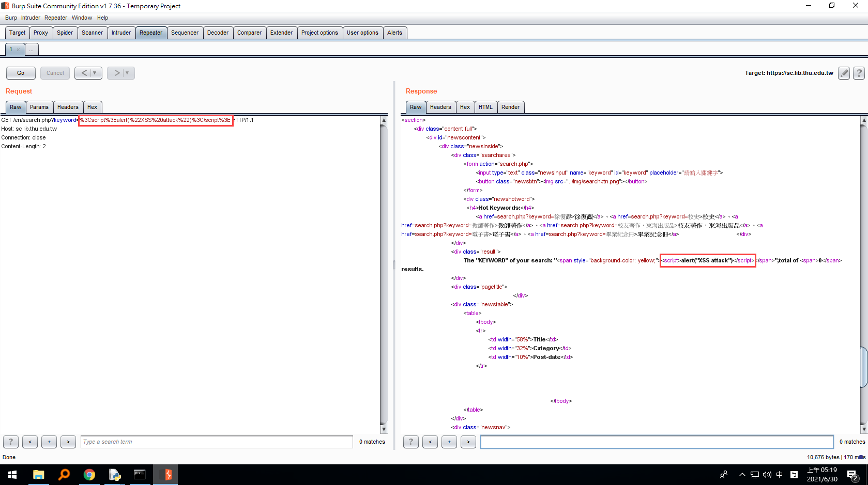Click the Cancel button
Viewport: 868px width, 485px height.
coord(55,73)
